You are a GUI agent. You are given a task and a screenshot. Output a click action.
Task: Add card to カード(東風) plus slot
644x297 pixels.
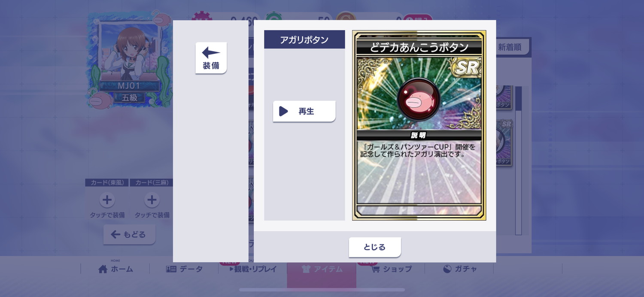(x=107, y=200)
